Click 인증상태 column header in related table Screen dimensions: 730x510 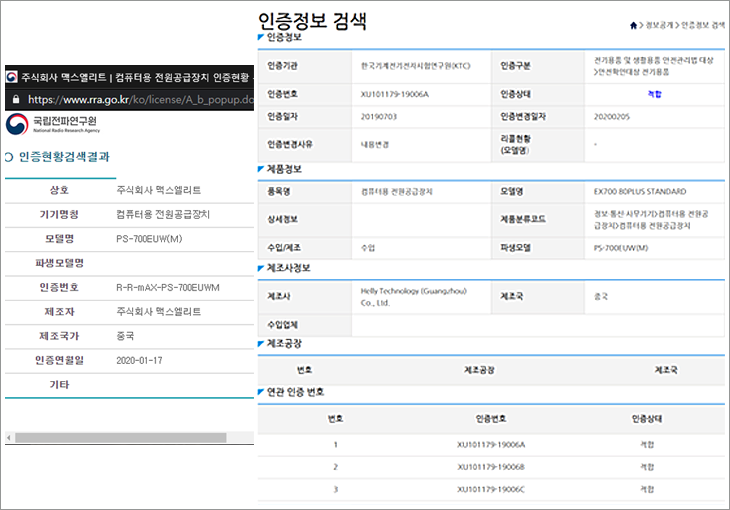pos(647,419)
